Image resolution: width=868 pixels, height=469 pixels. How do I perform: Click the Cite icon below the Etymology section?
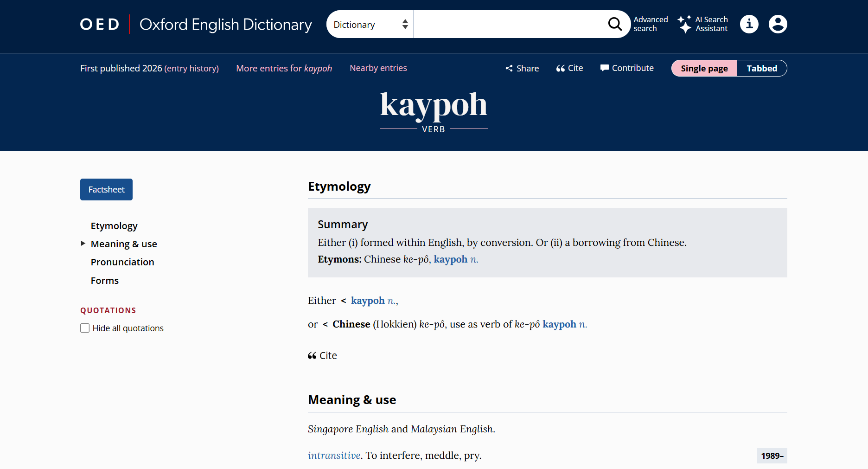click(312, 355)
